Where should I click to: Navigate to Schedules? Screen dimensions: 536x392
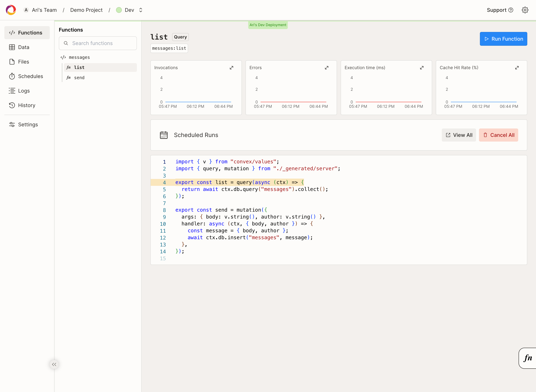coord(27,76)
